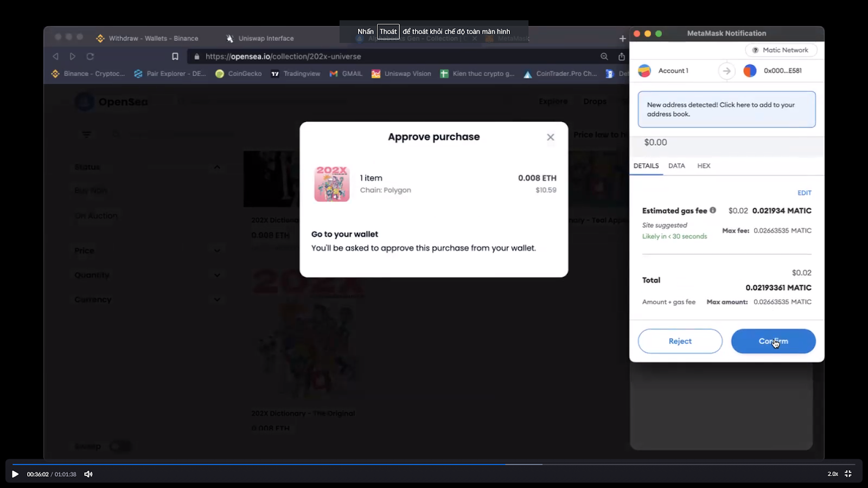Select the On Auction status filter
Screen dimensions: 868x488
(96, 216)
